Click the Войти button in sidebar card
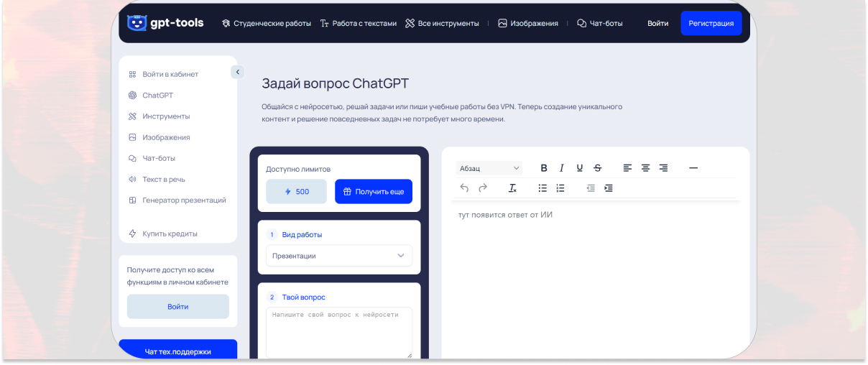 [178, 306]
